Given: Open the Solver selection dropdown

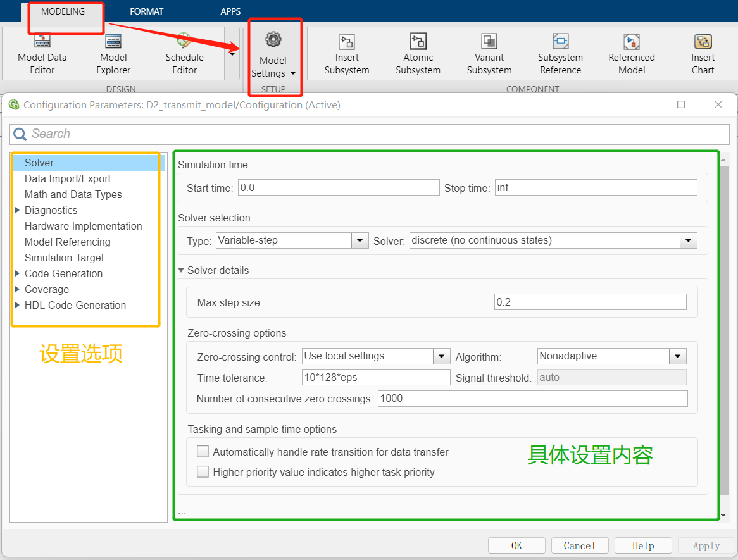Looking at the screenshot, I should (688, 240).
